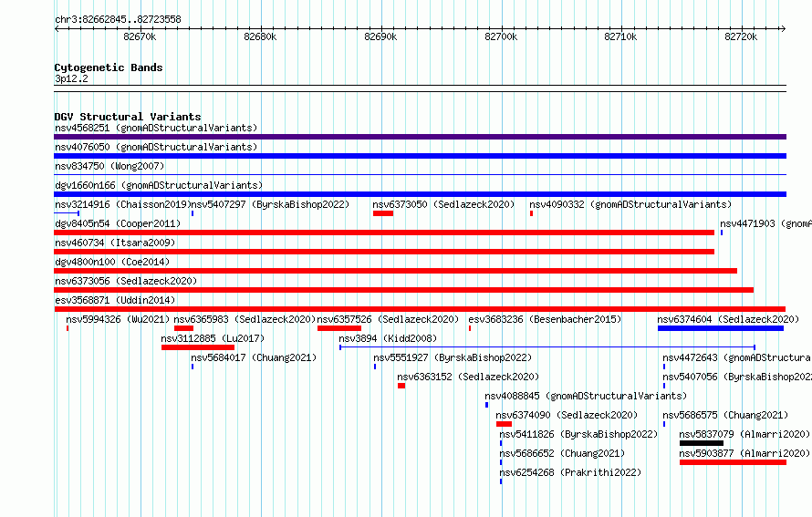Click nsv5994326 (Wu2021) label
The height and width of the screenshot is (517, 812).
click(x=118, y=319)
